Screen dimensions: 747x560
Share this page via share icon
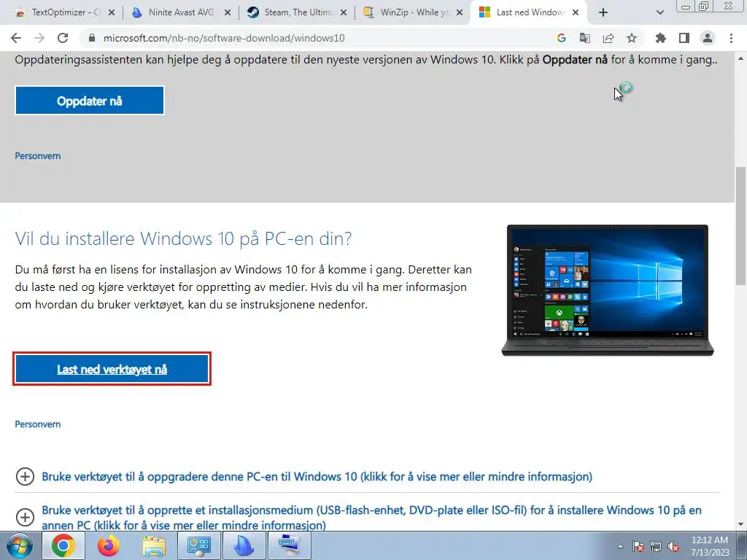(x=608, y=38)
